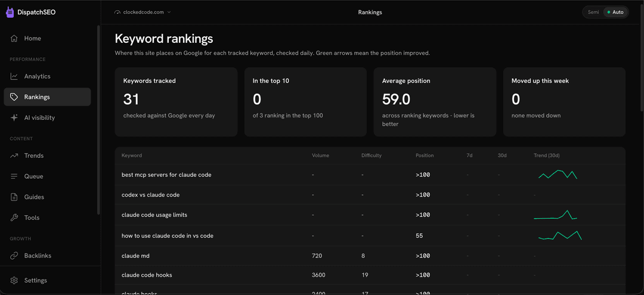Open the Queue page
The image size is (644, 295).
(x=33, y=176)
